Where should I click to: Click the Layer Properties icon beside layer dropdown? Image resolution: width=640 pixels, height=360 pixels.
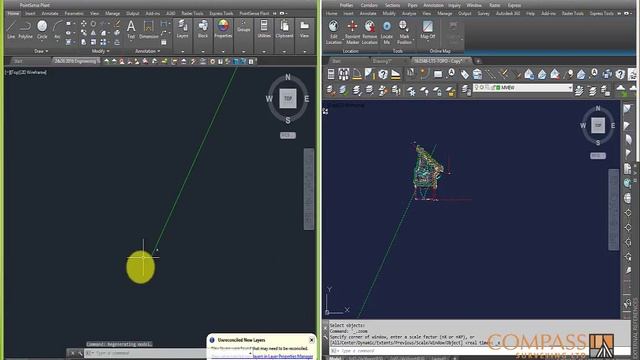coord(466,90)
